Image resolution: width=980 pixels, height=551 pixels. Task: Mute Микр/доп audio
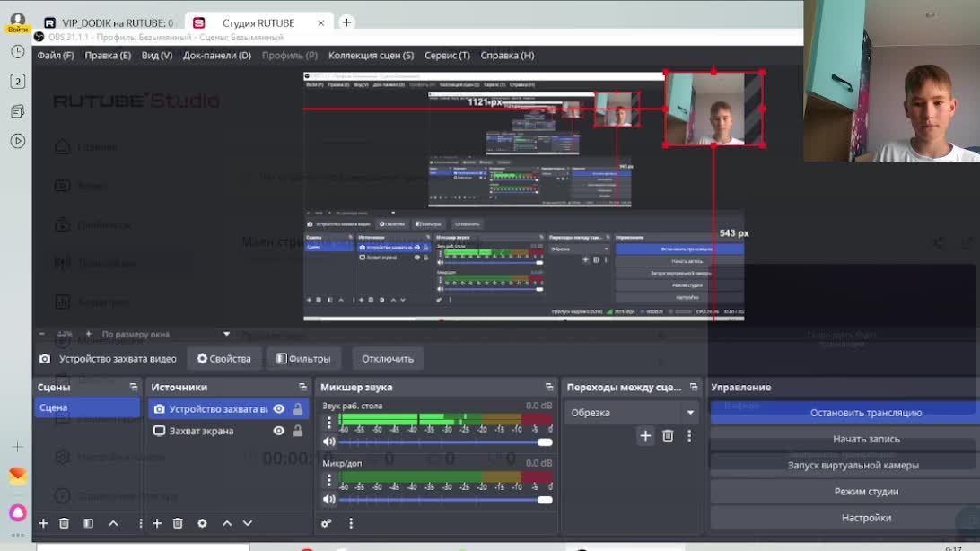[x=328, y=499]
